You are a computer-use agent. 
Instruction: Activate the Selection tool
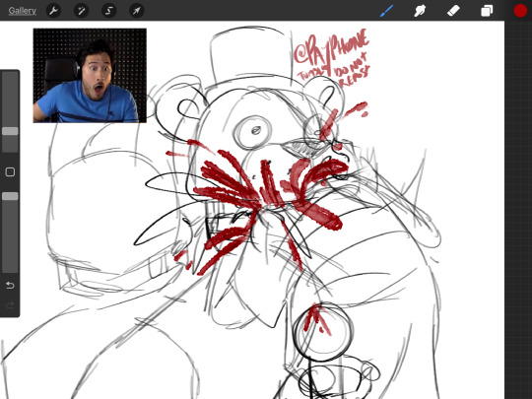coord(109,11)
